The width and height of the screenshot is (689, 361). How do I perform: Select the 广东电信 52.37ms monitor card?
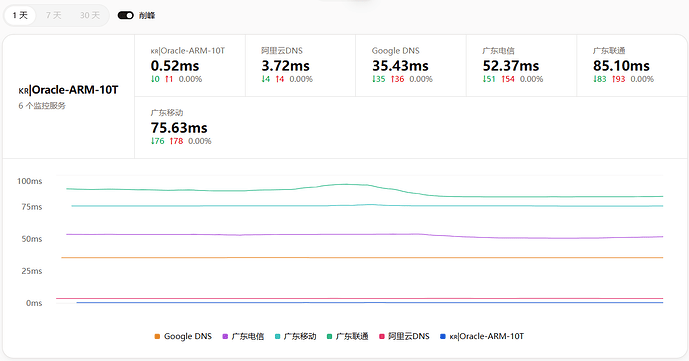tap(522, 65)
